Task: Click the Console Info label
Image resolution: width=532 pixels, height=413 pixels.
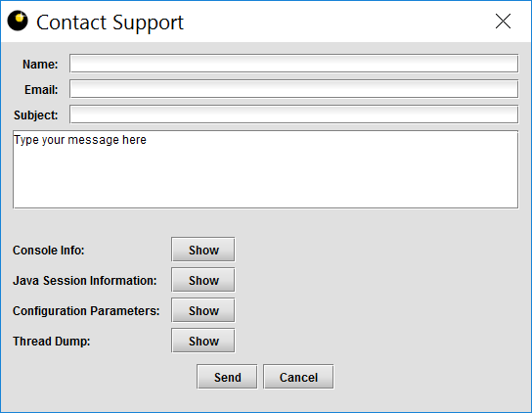Action: [49, 251]
